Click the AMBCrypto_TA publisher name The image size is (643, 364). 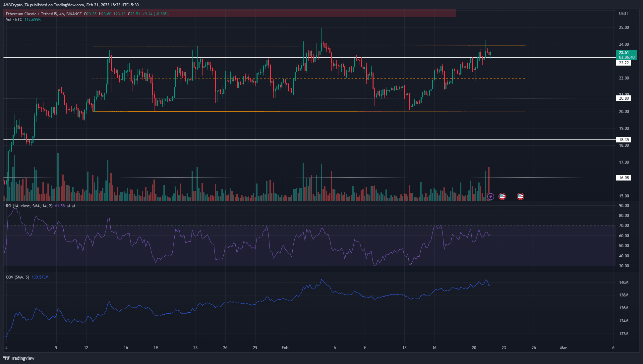click(16, 5)
